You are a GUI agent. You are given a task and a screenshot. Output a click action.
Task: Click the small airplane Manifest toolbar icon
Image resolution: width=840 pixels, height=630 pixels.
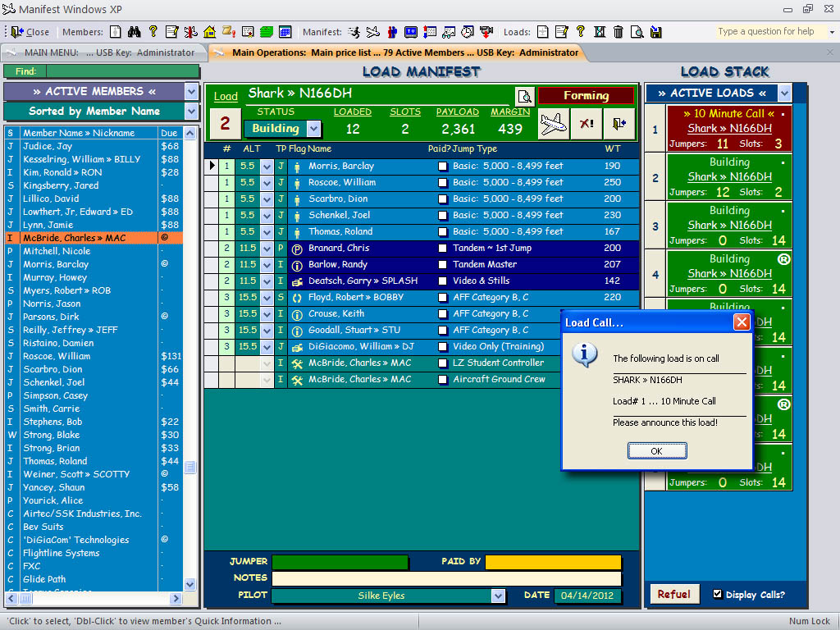point(373,32)
